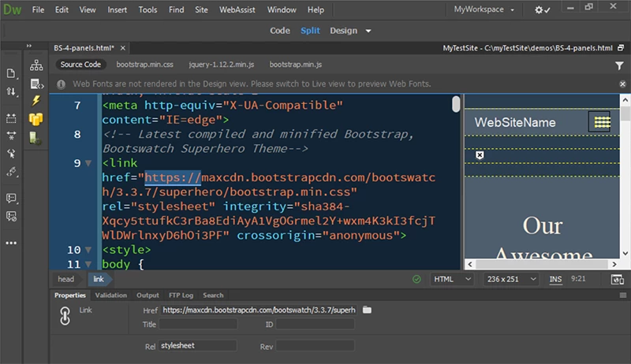This screenshot has width=631, height=364.
Task: Open the Site menu
Action: tap(201, 9)
